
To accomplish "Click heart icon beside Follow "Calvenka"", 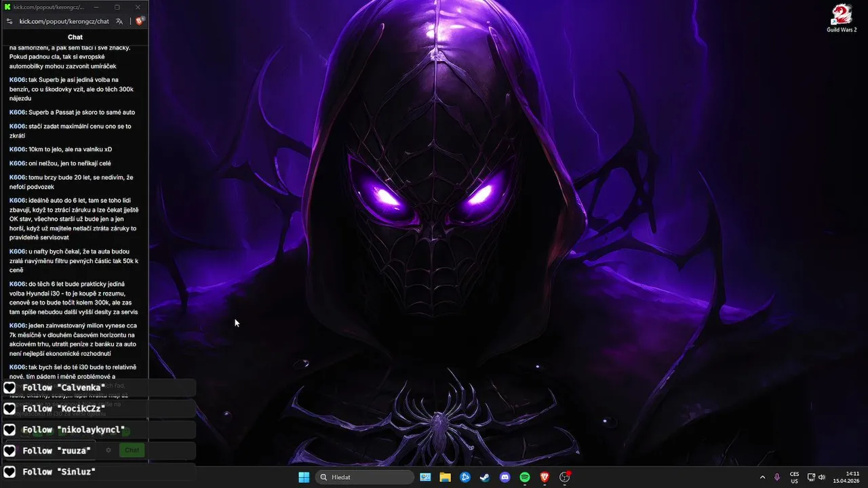I will coord(9,388).
